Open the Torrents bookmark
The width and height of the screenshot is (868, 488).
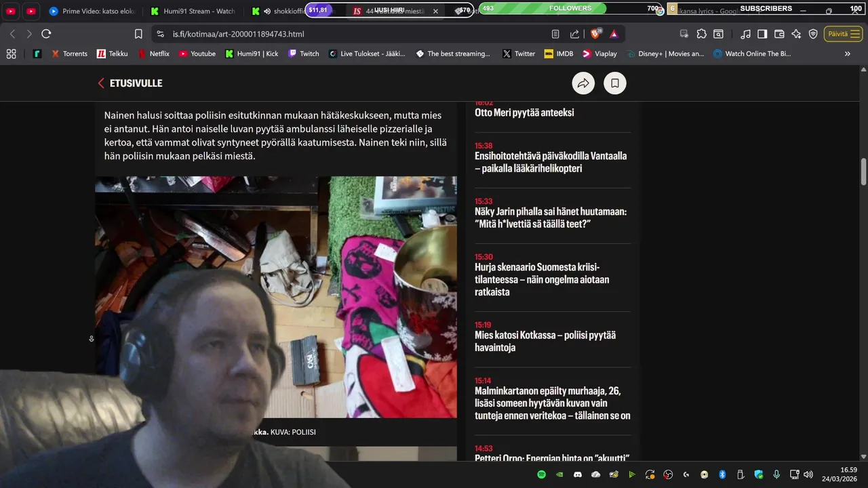coord(69,54)
